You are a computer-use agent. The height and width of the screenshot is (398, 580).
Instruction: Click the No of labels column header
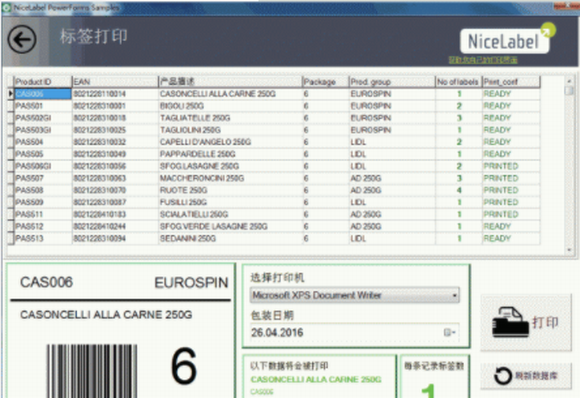[x=458, y=82]
